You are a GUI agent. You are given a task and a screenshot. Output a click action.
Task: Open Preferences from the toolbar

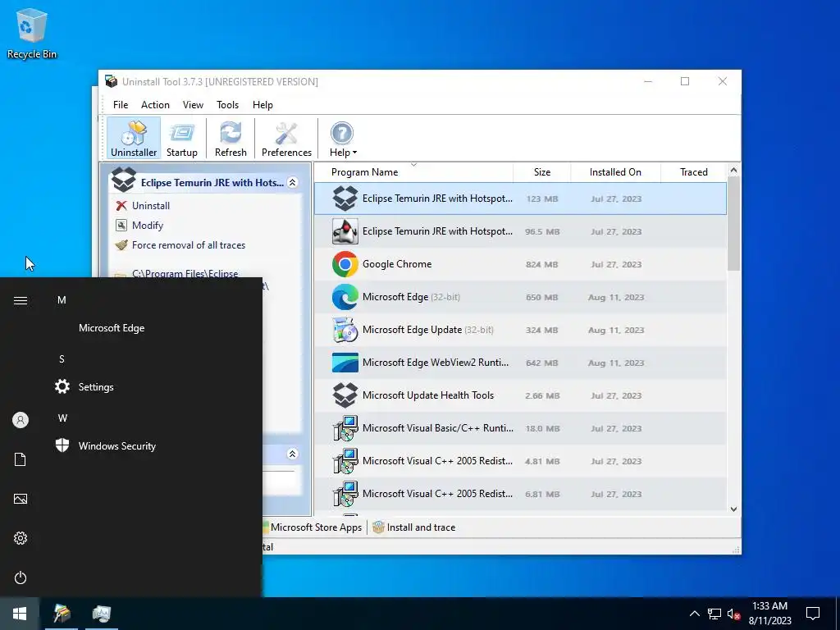[x=286, y=139]
